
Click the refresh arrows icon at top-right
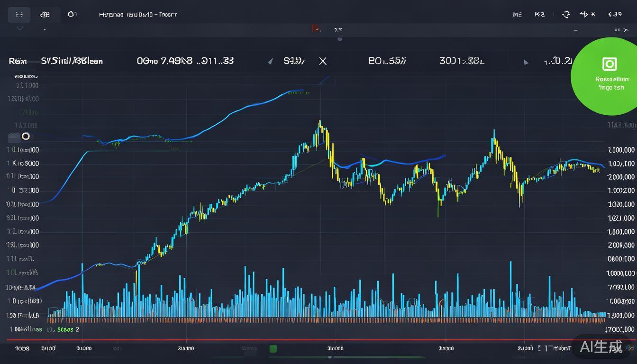coord(565,15)
